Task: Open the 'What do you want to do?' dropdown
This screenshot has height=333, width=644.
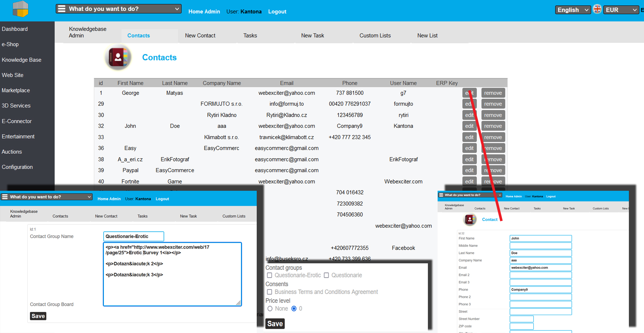Action: (119, 9)
